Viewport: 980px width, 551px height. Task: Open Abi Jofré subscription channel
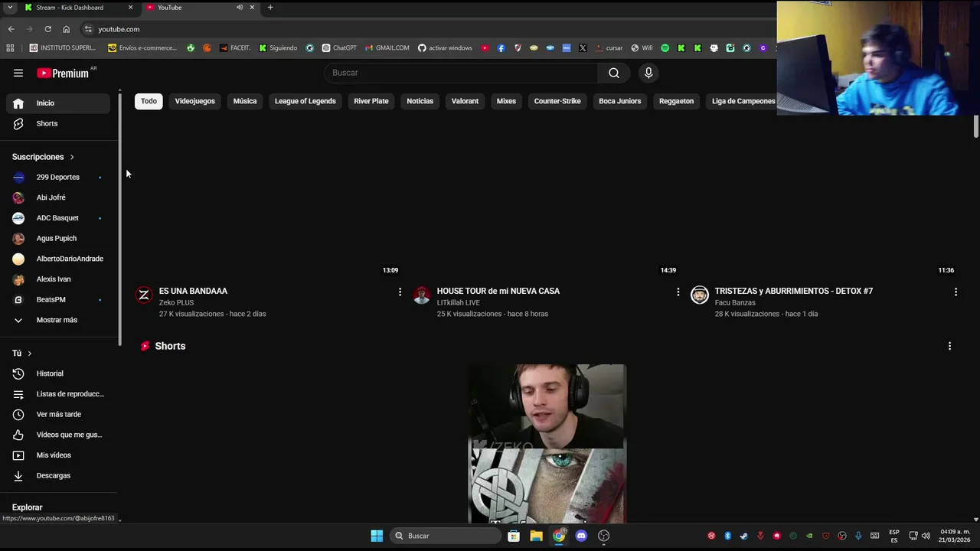[58, 197]
